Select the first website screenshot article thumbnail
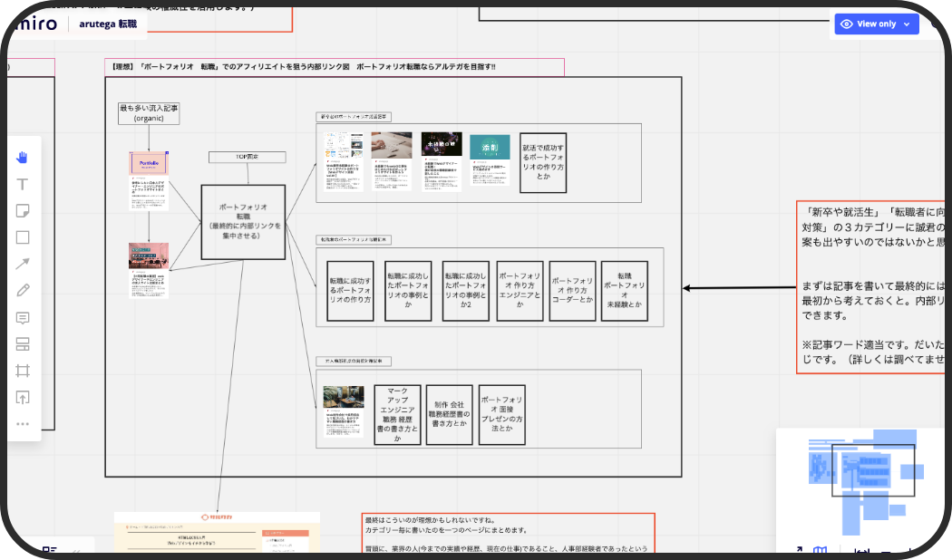Screen dimensions: 952x560 coord(343,162)
